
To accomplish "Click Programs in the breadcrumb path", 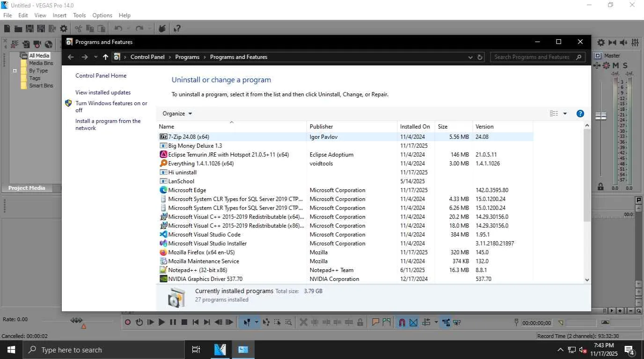I will (187, 57).
